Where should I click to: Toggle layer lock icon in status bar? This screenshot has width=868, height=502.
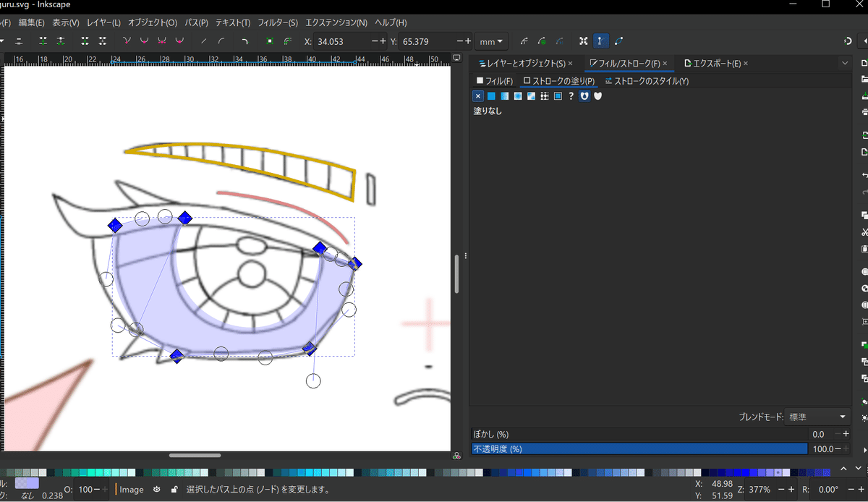pos(174,490)
